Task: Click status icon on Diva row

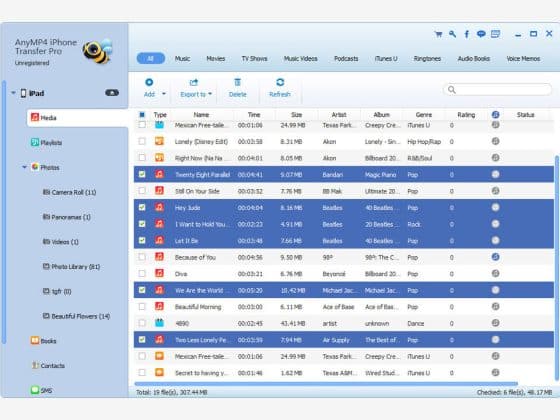Action: tap(495, 273)
